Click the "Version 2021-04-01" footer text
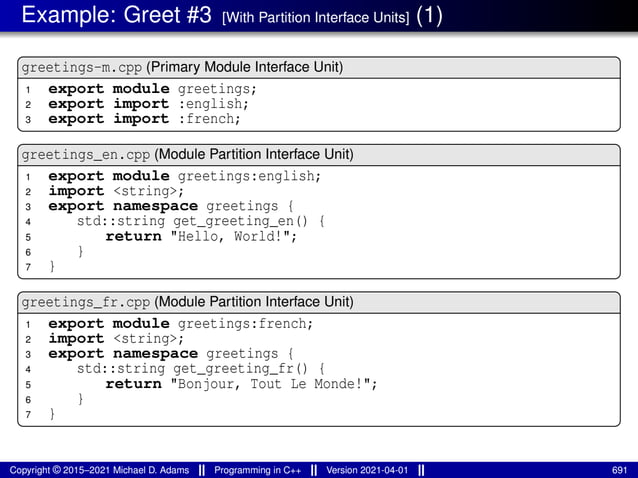 pos(367,470)
